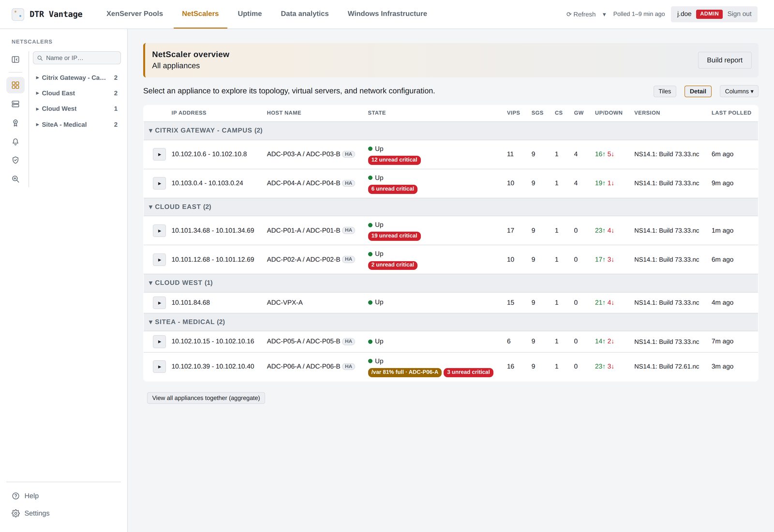The image size is (774, 532).
Task: Click the 12 unread critical badge
Action: [x=394, y=160]
